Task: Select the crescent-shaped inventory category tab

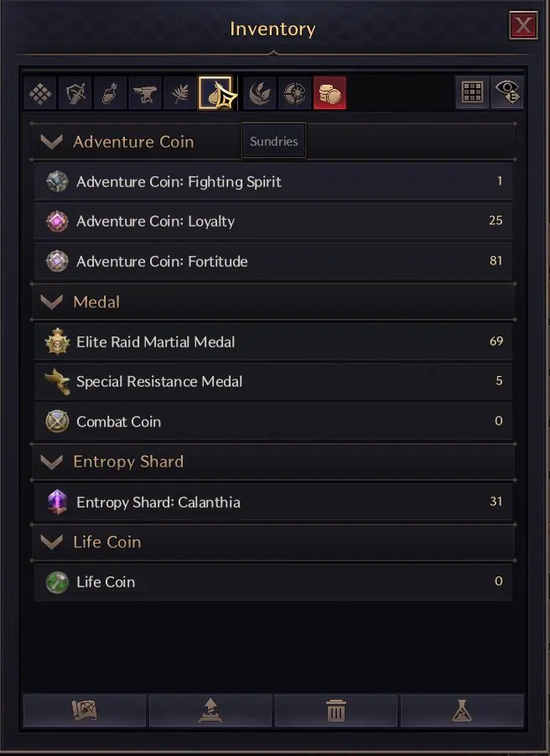Action: coord(260,93)
